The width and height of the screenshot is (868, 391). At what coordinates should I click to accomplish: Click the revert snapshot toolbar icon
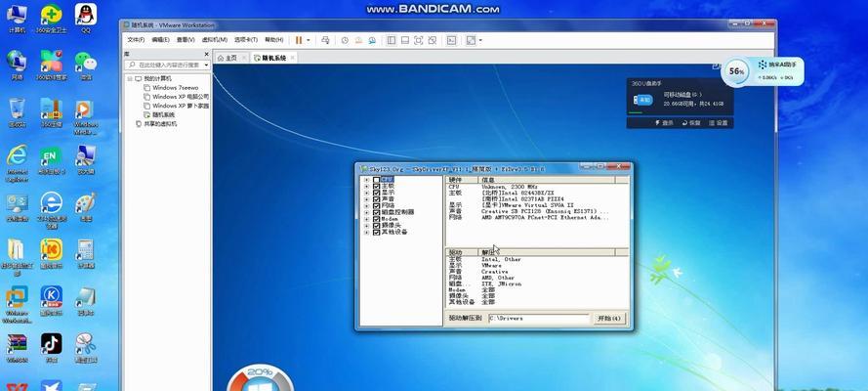pyautogui.click(x=358, y=40)
